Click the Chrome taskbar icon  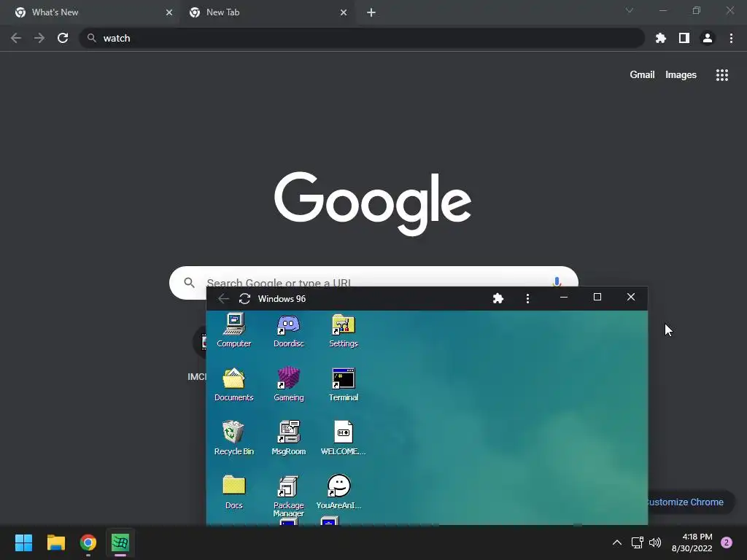pyautogui.click(x=88, y=542)
